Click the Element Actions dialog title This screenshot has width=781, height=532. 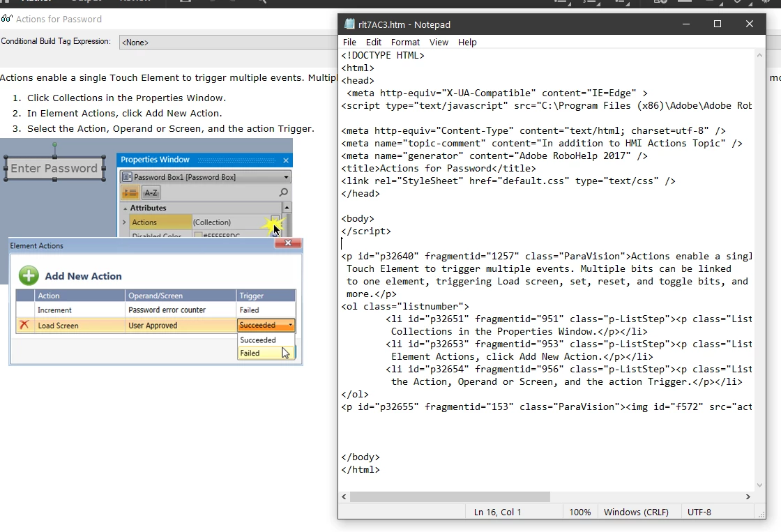(x=36, y=245)
